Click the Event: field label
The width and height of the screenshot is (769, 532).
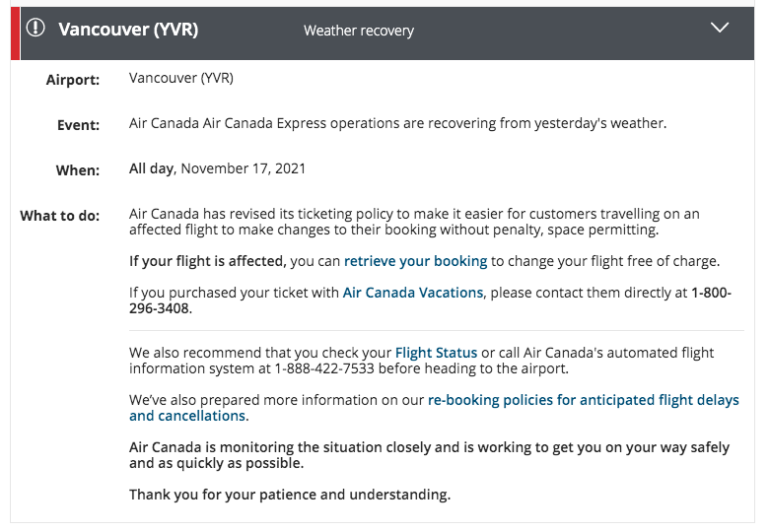[79, 125]
